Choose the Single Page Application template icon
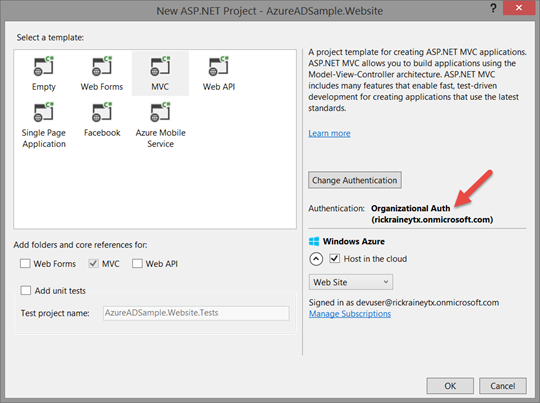Image resolution: width=540 pixels, height=403 pixels. pyautogui.click(x=44, y=112)
